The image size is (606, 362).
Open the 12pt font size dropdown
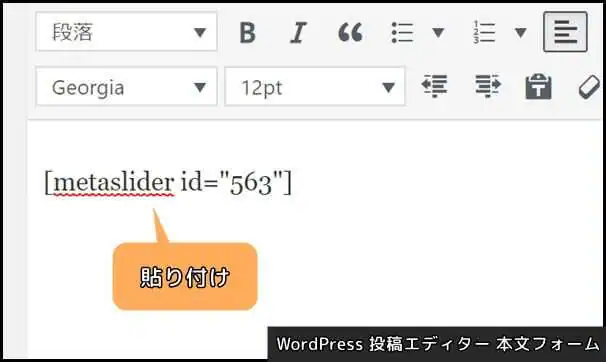pyautogui.click(x=315, y=87)
